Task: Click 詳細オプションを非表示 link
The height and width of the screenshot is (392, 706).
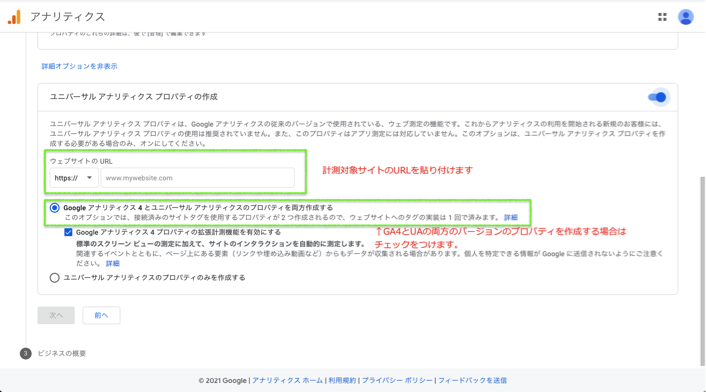Action: click(79, 66)
